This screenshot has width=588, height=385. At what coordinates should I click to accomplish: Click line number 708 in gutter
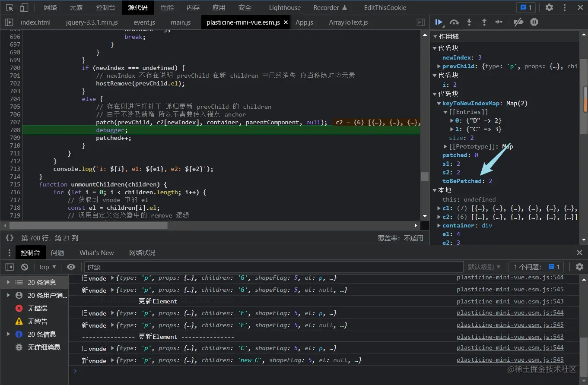tap(15, 130)
